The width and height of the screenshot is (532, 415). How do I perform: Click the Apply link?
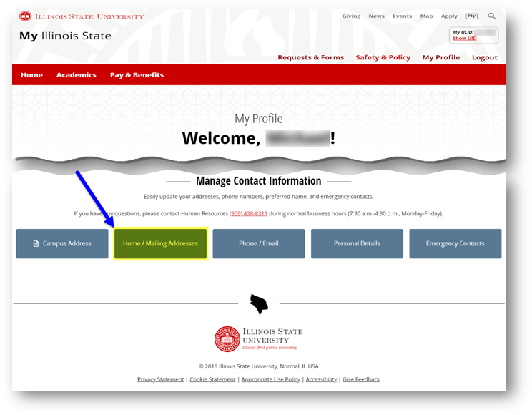[x=449, y=16]
